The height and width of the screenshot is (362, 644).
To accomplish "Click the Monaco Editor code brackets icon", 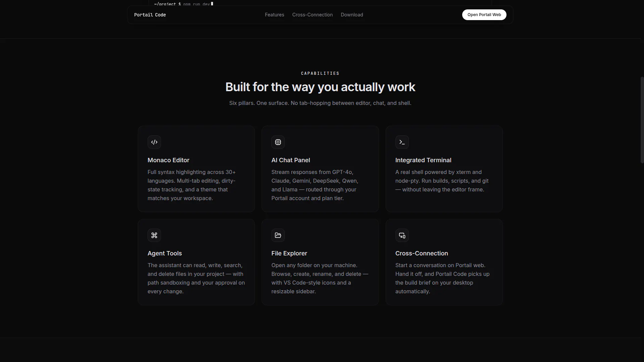I will [x=154, y=142].
